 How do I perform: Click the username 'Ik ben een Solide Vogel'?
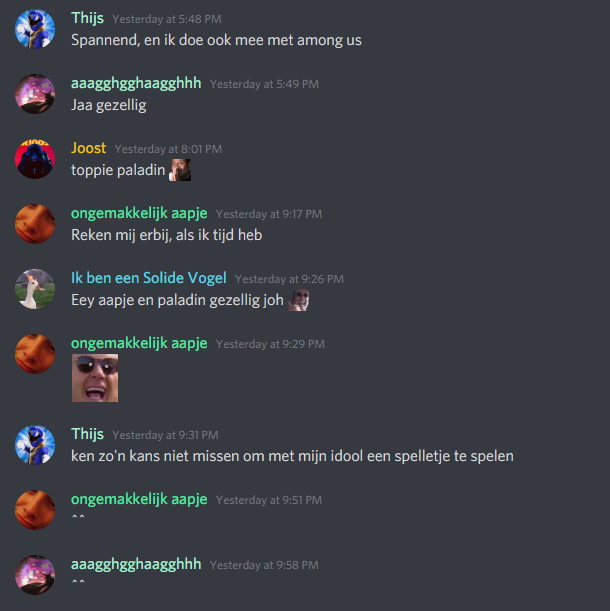coord(149,278)
